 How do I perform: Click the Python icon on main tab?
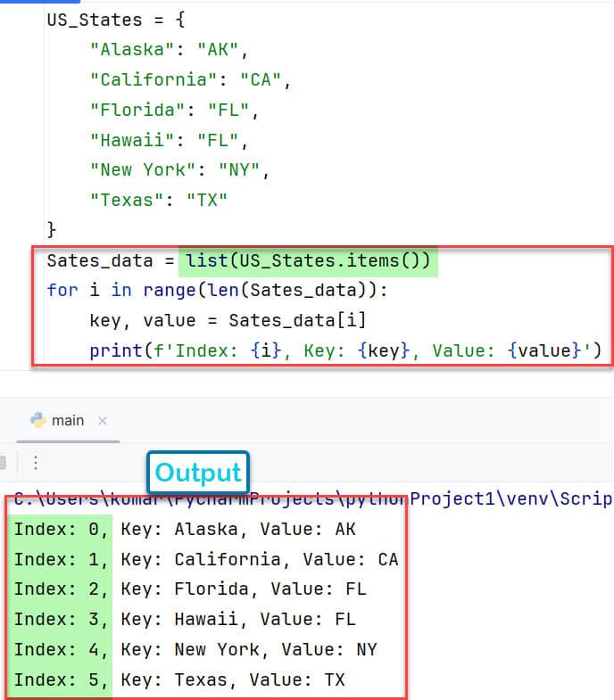coord(38,420)
